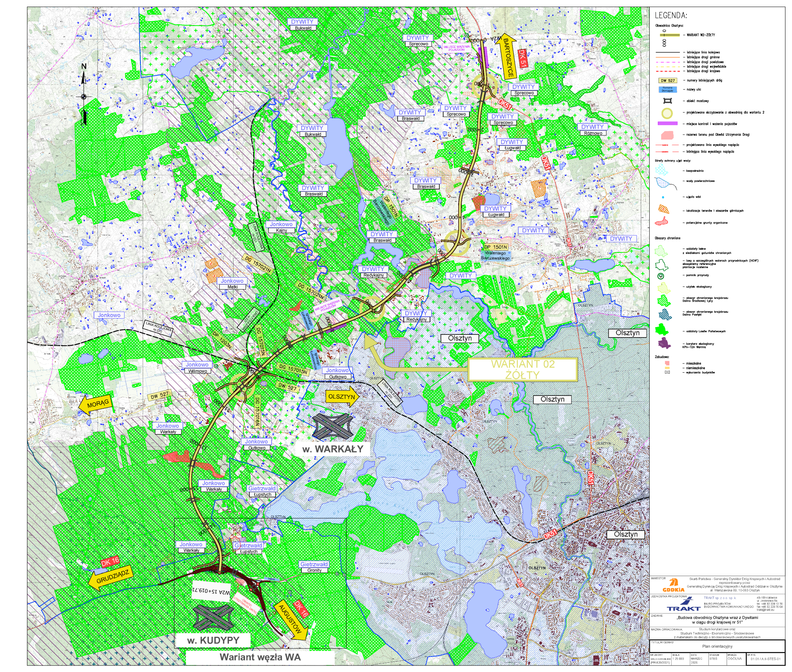This screenshot has height=672, width=792.
Task: Click the w. WARKAŁY interchange icon
Action: 333,426
